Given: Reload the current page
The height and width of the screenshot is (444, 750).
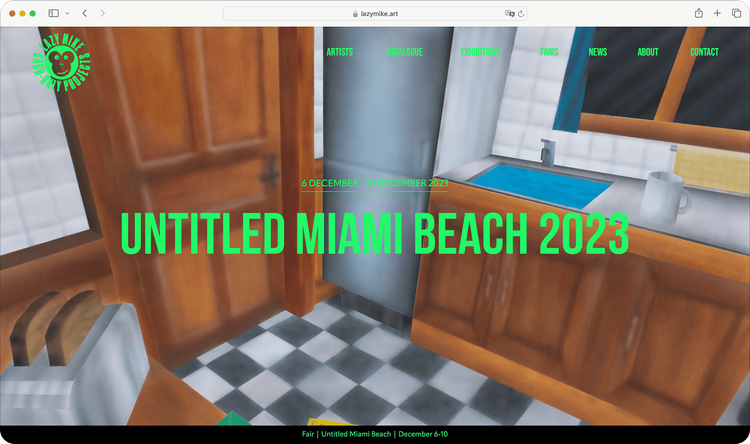Looking at the screenshot, I should [522, 13].
